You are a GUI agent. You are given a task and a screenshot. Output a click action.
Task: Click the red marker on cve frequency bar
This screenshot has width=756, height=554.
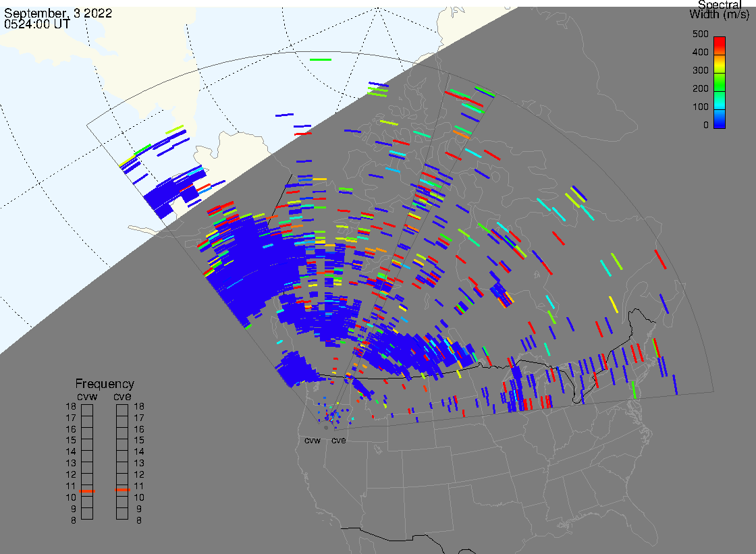122,490
